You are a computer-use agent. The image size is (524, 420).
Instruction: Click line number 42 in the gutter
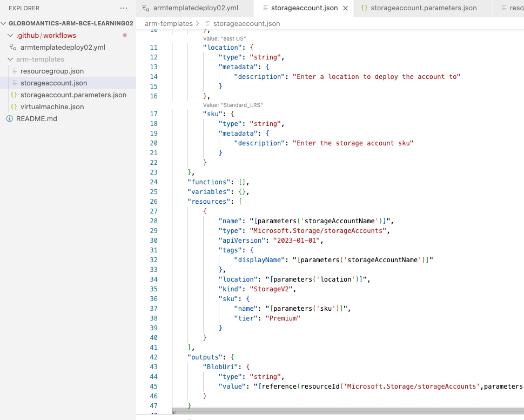coord(154,357)
